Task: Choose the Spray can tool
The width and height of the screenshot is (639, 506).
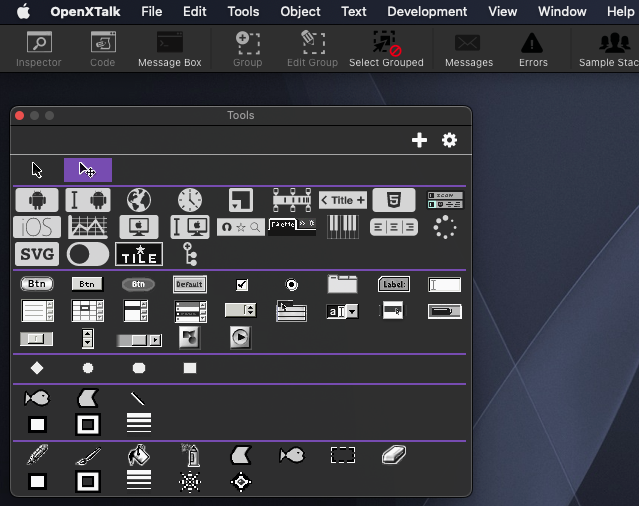Action: [x=190, y=455]
